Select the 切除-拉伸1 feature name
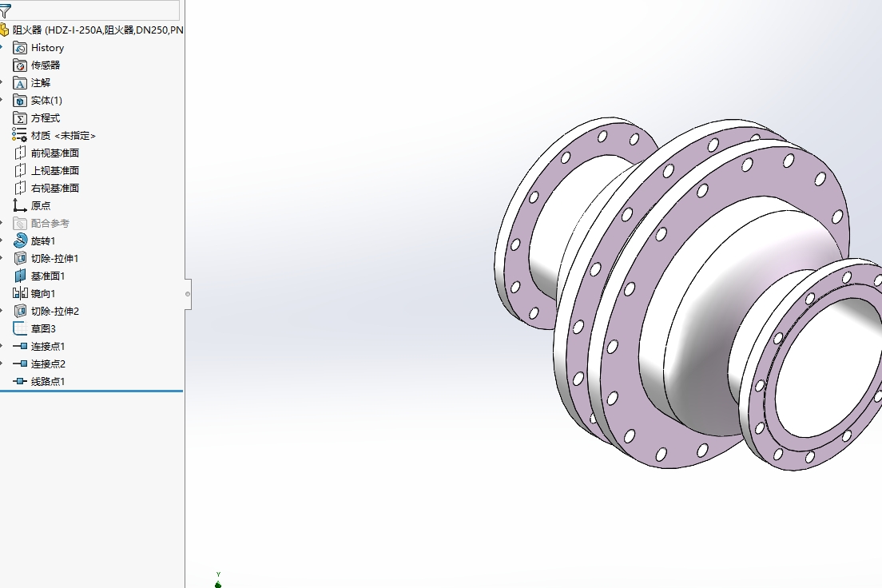This screenshot has width=882, height=588. point(55,258)
